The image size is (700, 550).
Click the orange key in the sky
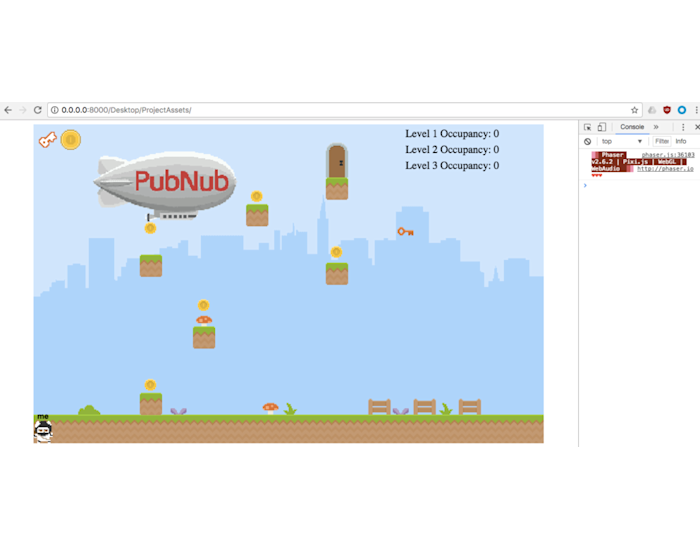pos(405,232)
